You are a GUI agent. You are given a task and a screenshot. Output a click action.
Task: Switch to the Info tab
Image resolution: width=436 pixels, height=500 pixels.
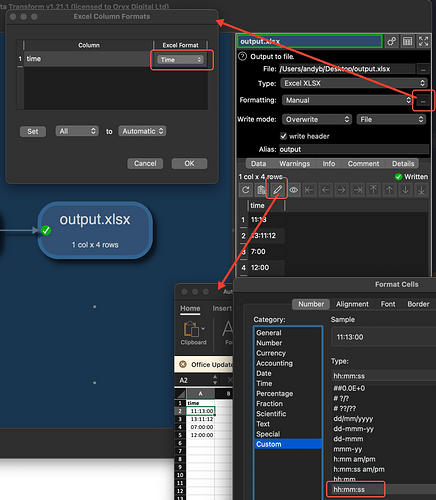(329, 164)
